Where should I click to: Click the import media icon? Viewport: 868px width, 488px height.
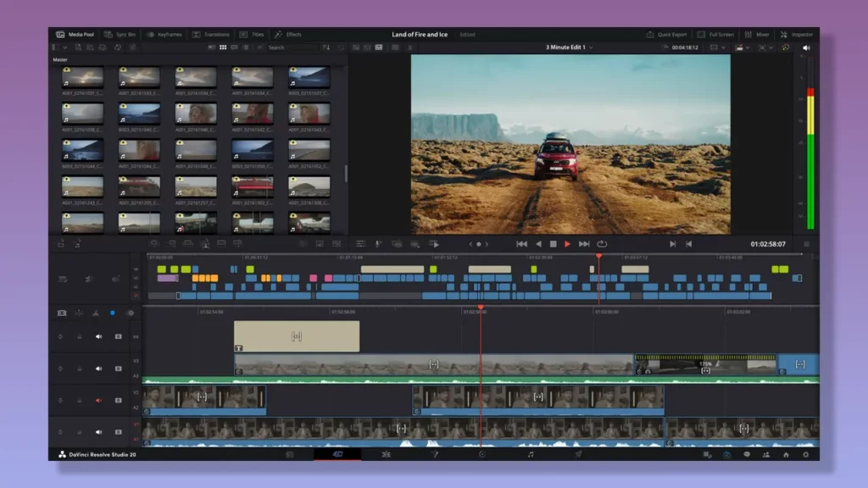pyautogui.click(x=78, y=47)
